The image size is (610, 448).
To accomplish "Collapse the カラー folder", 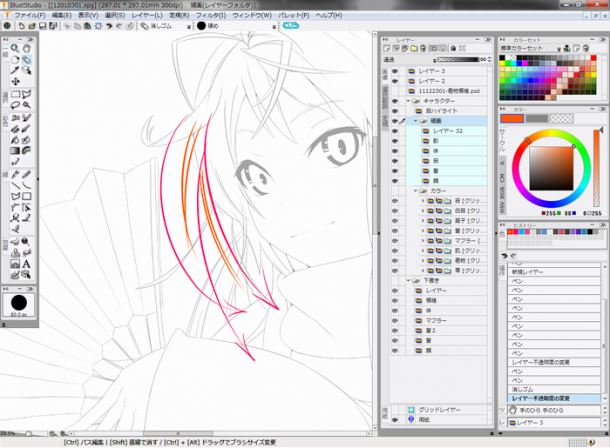I will click(415, 191).
